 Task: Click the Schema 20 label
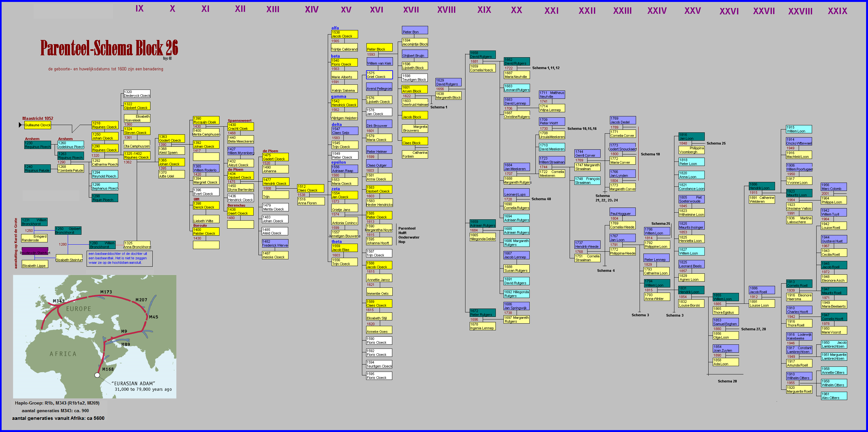[727, 381]
